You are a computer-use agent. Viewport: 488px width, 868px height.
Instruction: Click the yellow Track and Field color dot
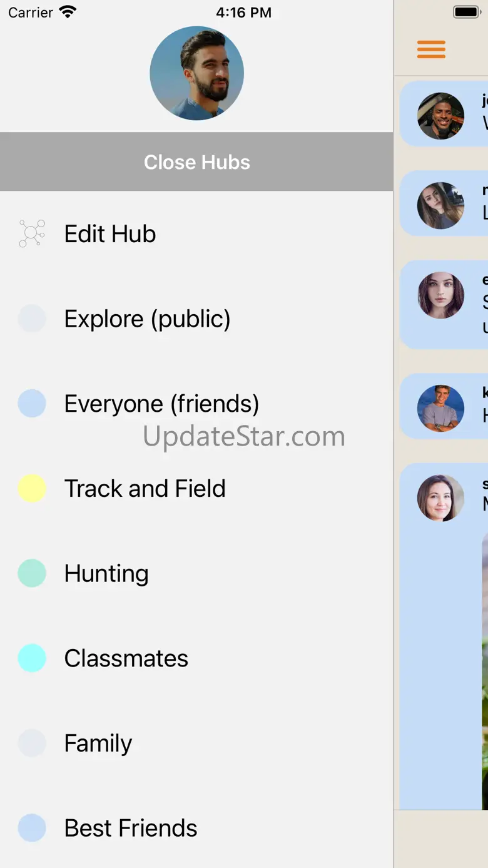coord(32,489)
